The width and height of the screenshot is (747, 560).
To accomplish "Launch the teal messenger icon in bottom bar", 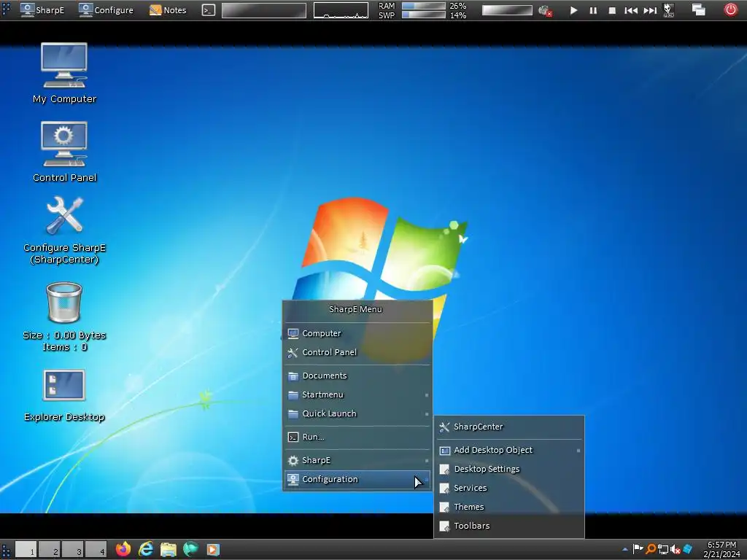I will pyautogui.click(x=190, y=550).
